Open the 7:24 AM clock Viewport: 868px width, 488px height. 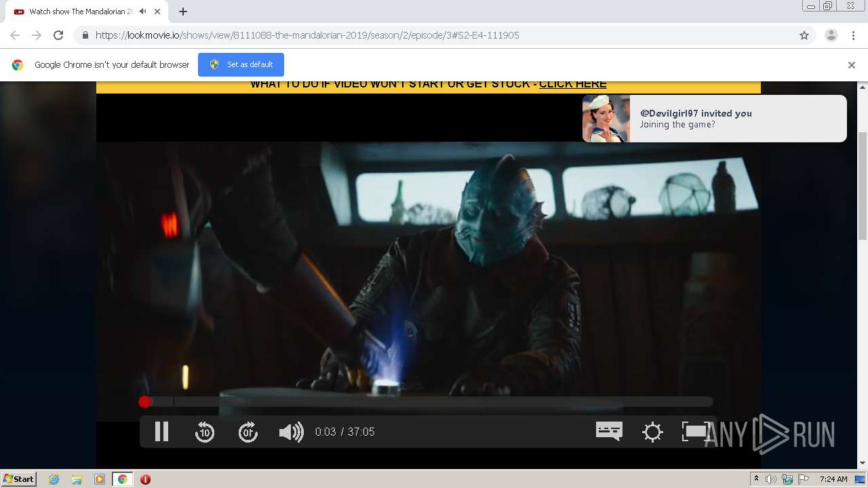833,479
